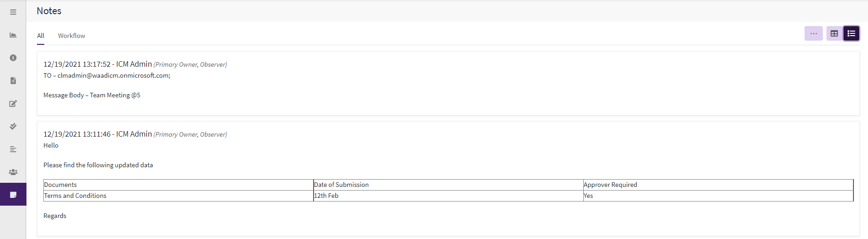
Task: Open the hamburger menu in the sidebar
Action: tap(13, 12)
